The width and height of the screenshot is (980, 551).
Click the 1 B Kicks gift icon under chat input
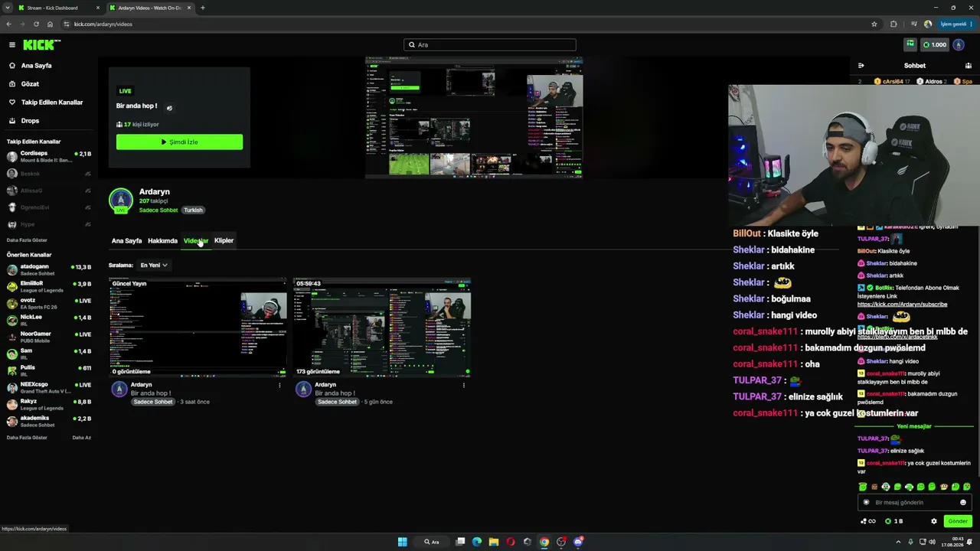coord(893,521)
